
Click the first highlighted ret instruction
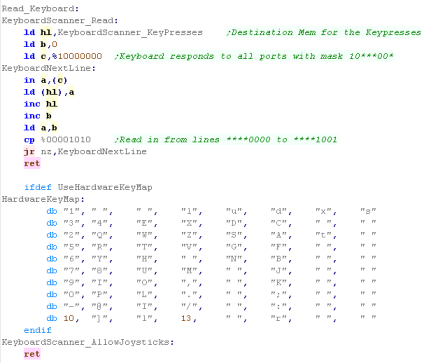point(32,163)
